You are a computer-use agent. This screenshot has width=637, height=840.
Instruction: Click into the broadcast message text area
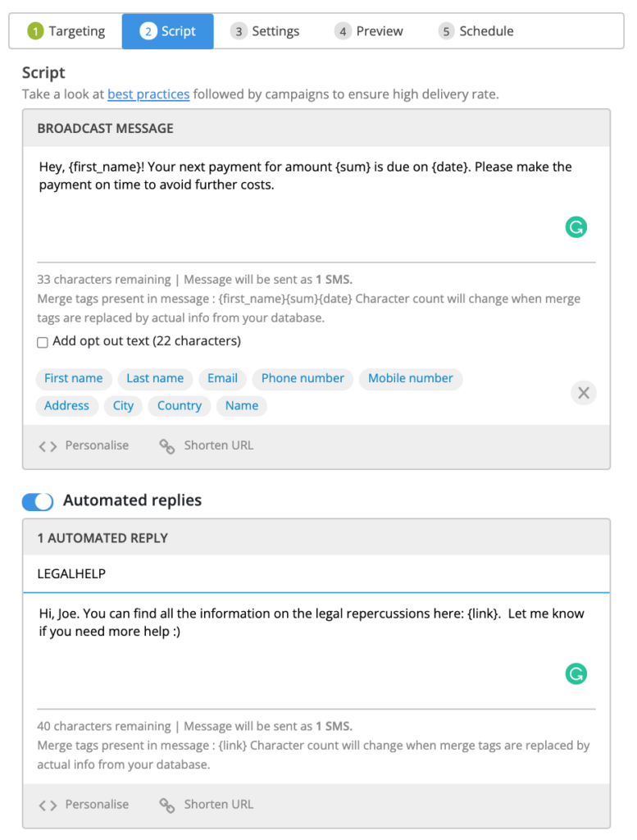pos(316,203)
